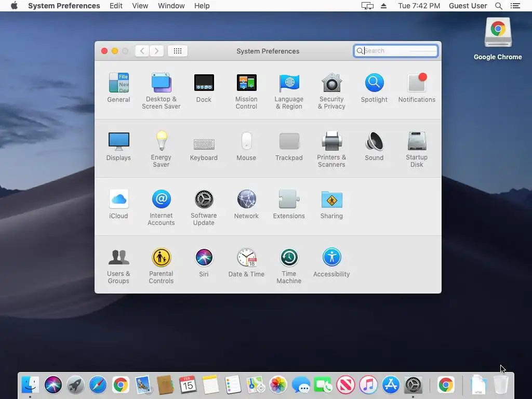This screenshot has height=399, width=532.
Task: Focus the System Preferences search field
Action: coord(395,51)
